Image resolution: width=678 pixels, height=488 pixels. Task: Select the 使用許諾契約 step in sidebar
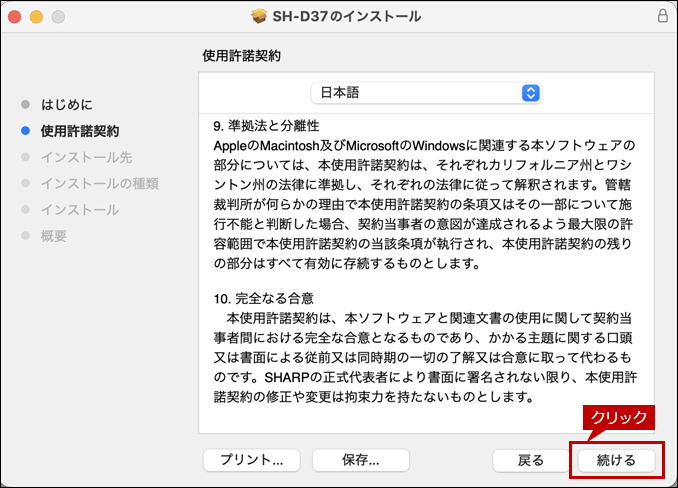80,131
